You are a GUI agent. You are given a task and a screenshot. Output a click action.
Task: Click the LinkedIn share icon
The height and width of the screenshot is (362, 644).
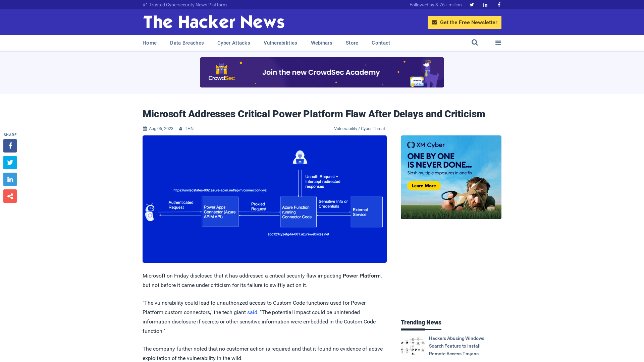pos(10,179)
